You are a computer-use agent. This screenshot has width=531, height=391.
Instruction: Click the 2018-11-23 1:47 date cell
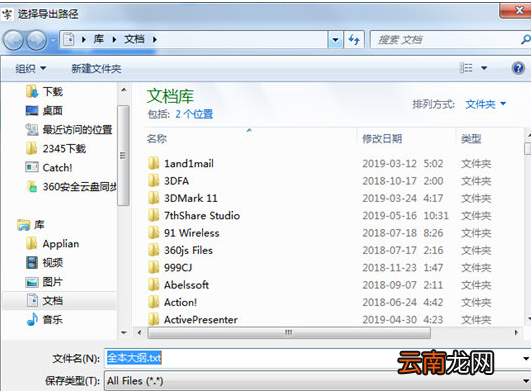point(403,268)
